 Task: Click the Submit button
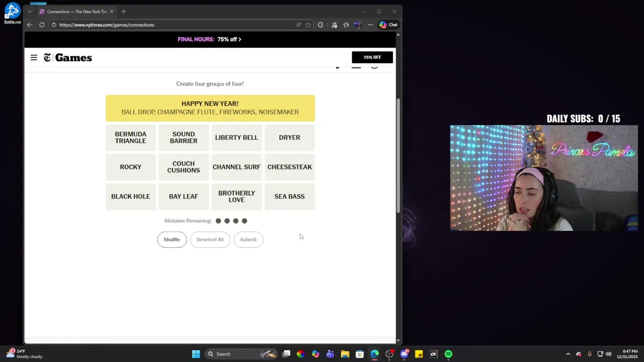pos(248,239)
